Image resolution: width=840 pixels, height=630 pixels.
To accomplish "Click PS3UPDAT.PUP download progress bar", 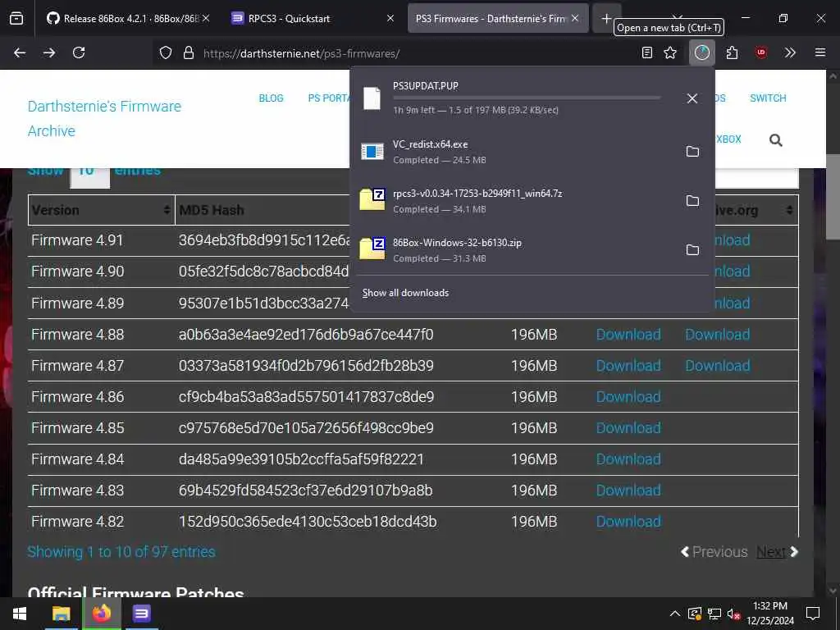I will 527,98.
